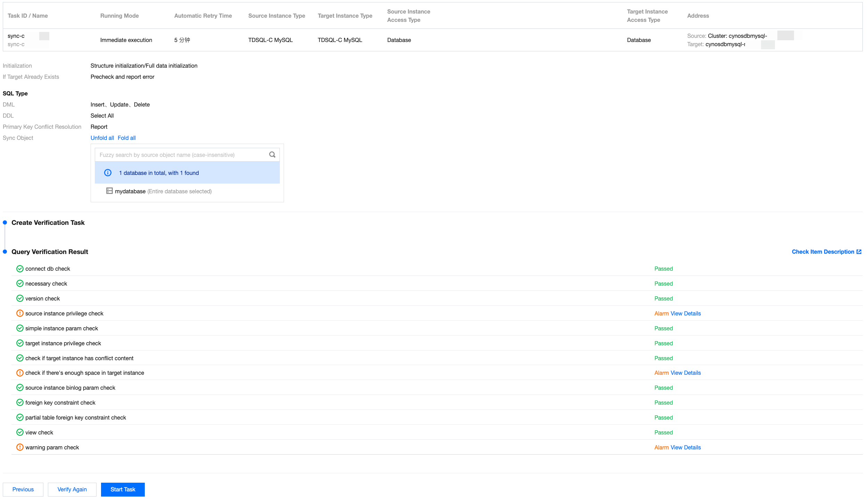Click the search magnifier icon
This screenshot has width=868, height=499.
coord(272,155)
